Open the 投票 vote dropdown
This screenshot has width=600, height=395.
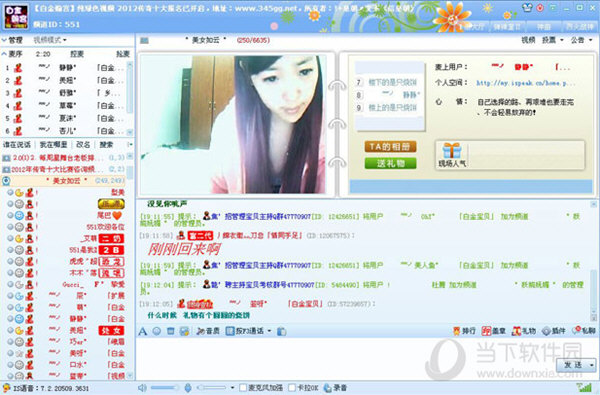pyautogui.click(x=553, y=40)
